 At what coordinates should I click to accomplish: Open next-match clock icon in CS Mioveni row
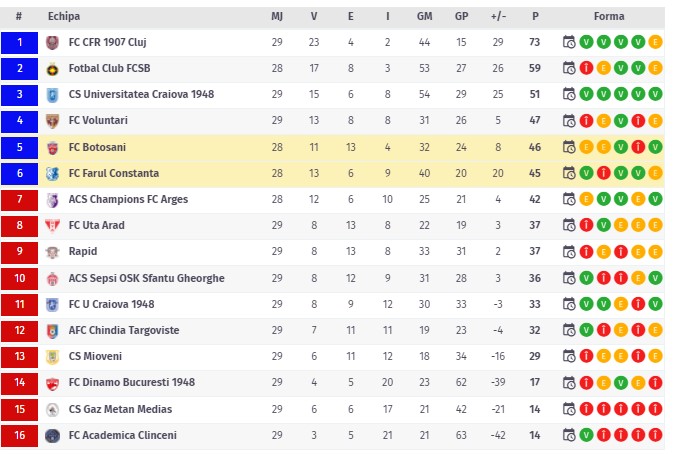569,356
